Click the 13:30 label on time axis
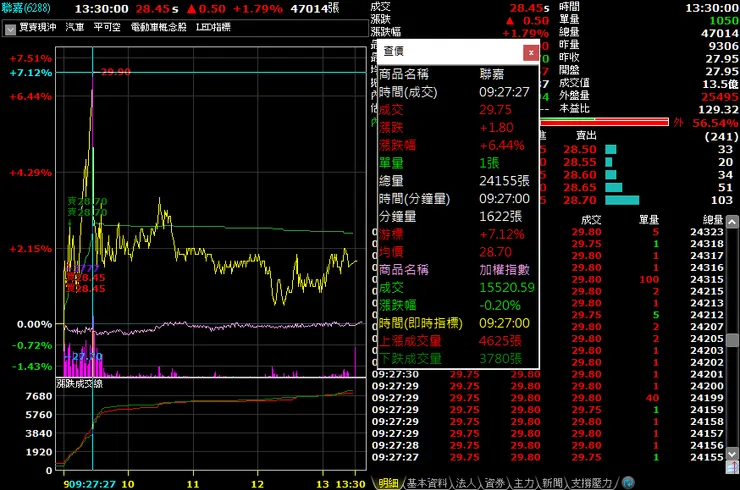The height and width of the screenshot is (490, 740). [350, 484]
